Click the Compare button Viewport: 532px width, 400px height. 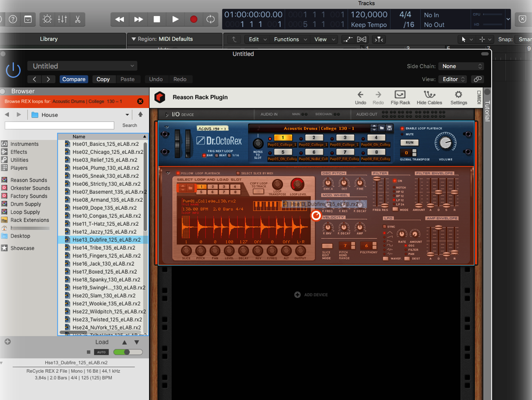pos(73,79)
